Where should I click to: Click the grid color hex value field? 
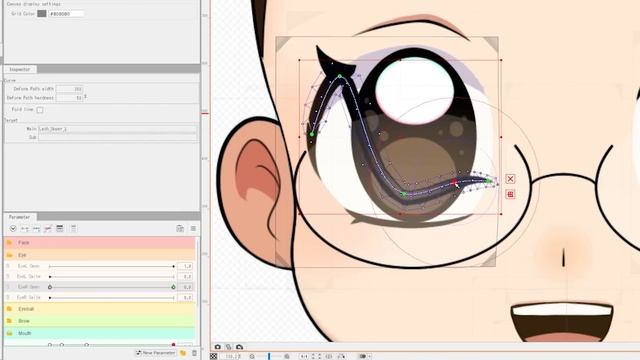pos(66,13)
